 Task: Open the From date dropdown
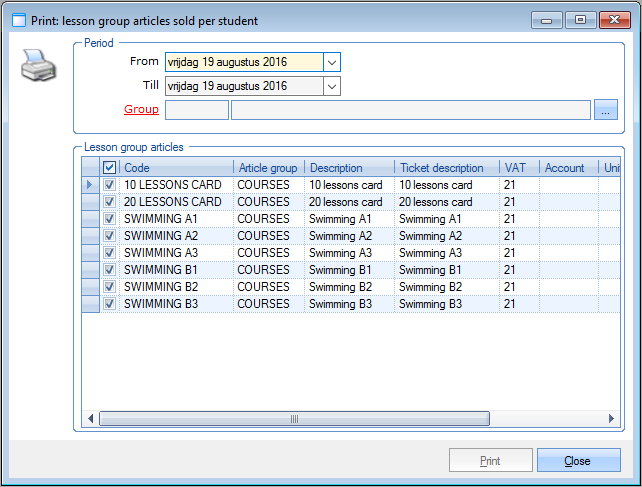pyautogui.click(x=332, y=62)
